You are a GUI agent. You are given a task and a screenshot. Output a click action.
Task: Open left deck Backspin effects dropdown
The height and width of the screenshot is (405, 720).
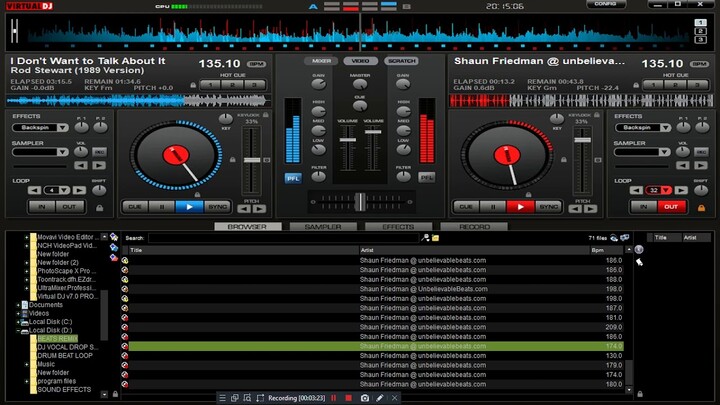(x=62, y=128)
